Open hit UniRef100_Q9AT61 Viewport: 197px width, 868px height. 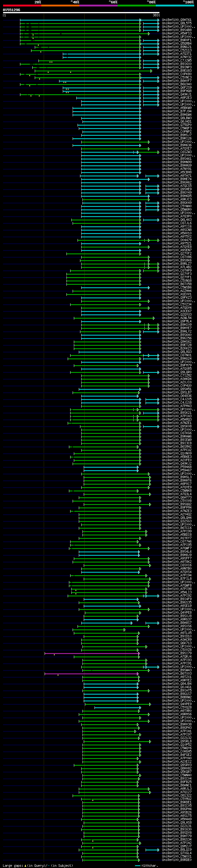177,20
